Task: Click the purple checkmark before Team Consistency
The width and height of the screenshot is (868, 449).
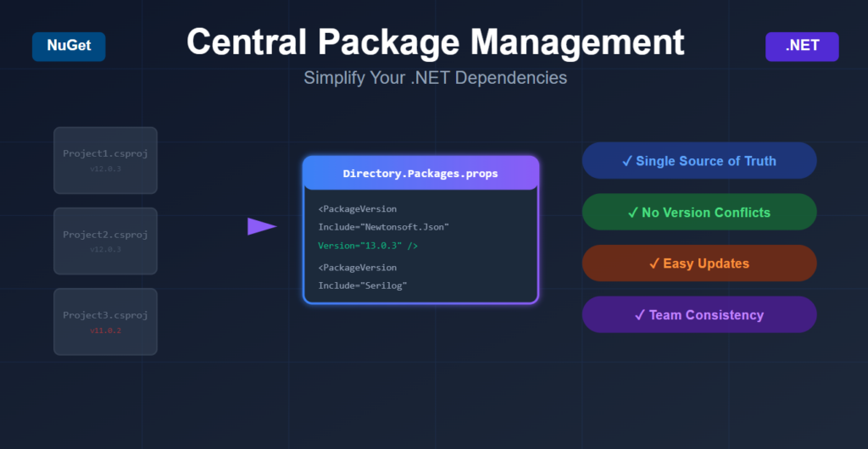Action: (x=640, y=315)
